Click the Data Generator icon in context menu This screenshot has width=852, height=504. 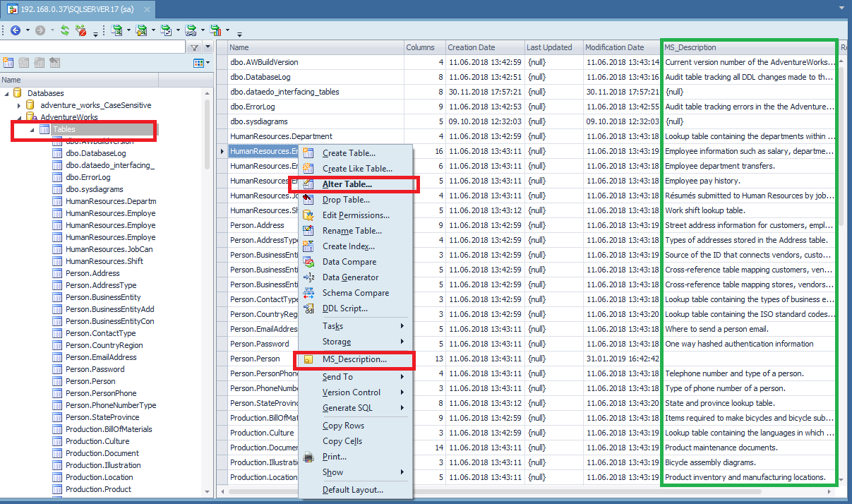308,277
